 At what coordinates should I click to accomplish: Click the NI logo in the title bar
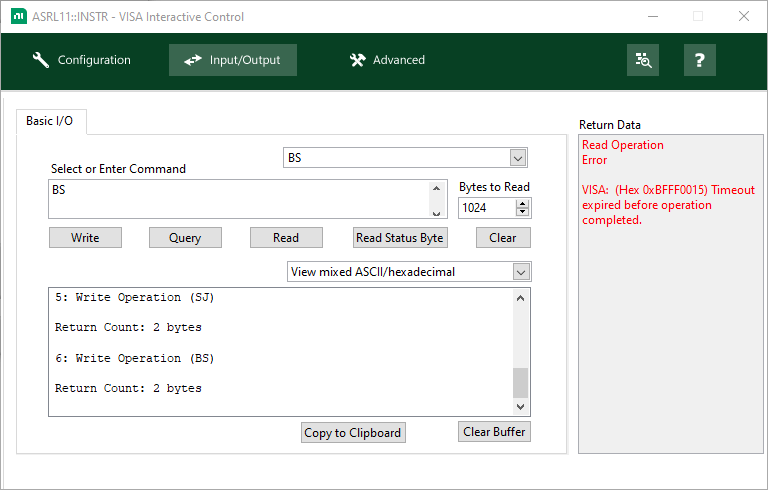click(19, 16)
